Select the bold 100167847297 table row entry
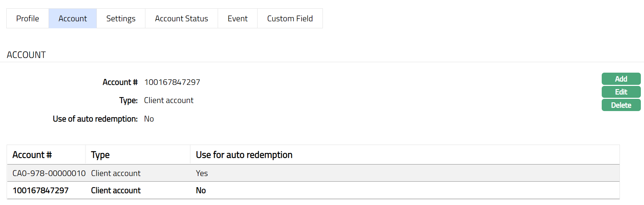The image size is (644, 205). pos(41,190)
